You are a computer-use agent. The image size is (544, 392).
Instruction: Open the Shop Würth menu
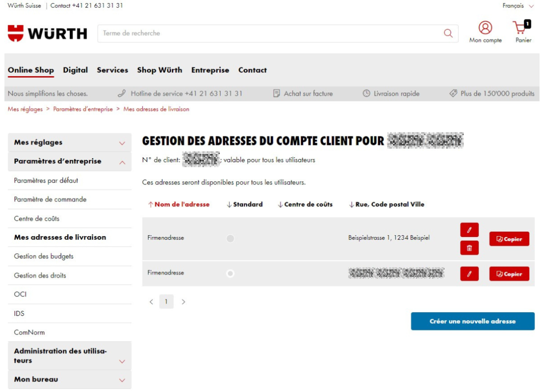coord(160,70)
